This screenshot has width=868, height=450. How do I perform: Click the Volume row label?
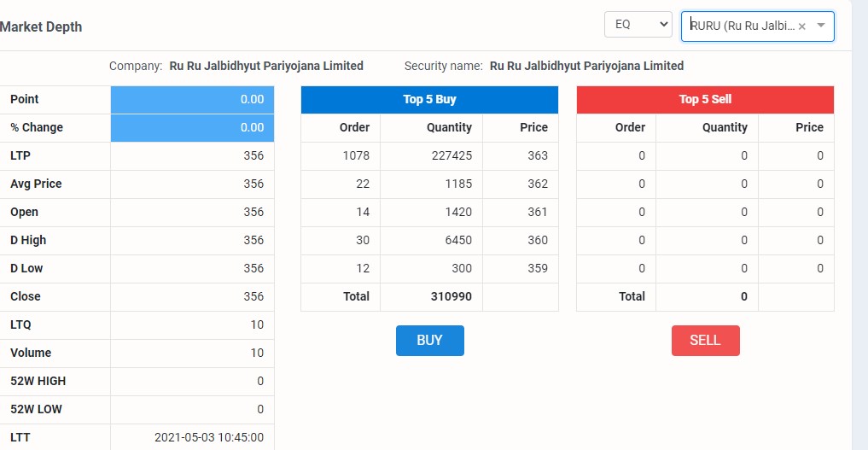pos(31,354)
